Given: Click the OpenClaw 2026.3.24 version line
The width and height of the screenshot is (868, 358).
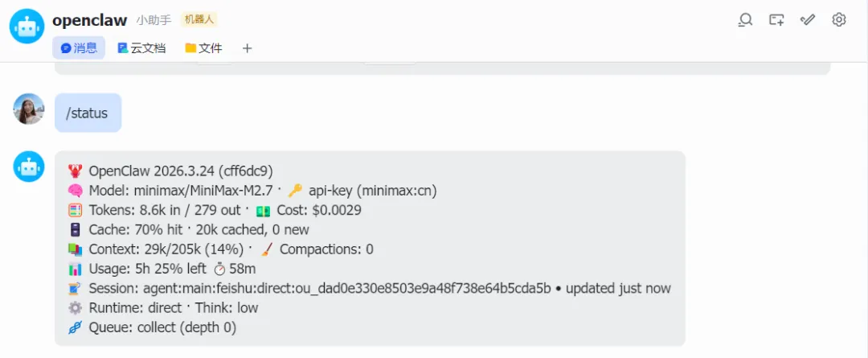Looking at the screenshot, I should (181, 171).
